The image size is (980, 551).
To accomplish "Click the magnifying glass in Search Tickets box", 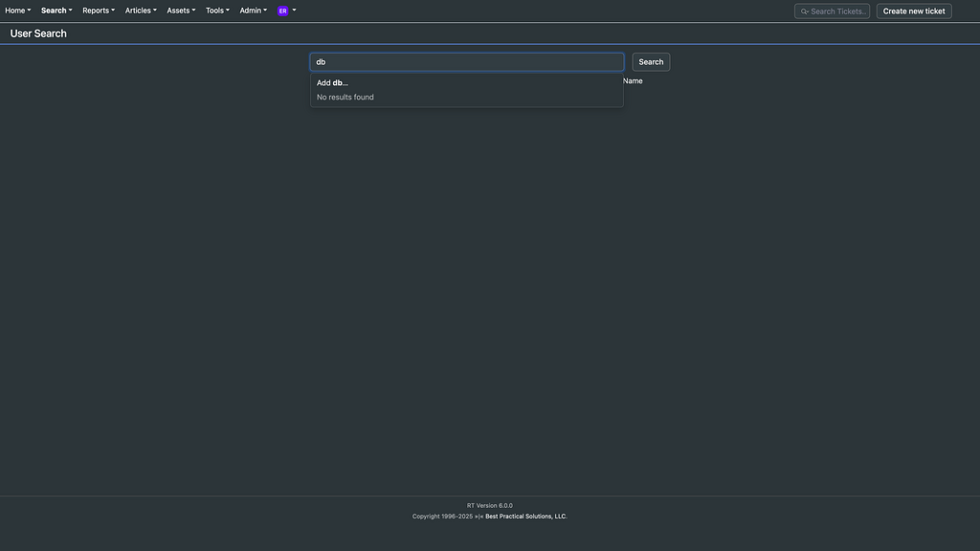I will (x=803, y=10).
